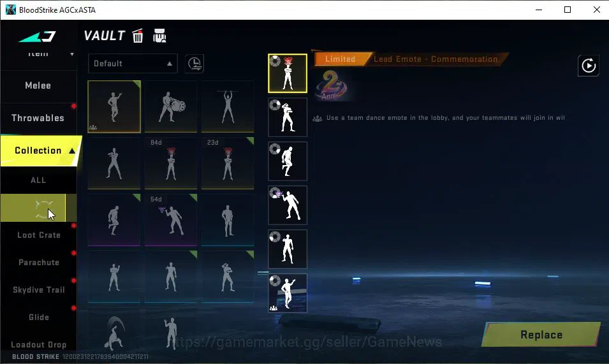The image size is (609, 364).
Task: Select the 54d timed purple emote
Action: pos(171,220)
